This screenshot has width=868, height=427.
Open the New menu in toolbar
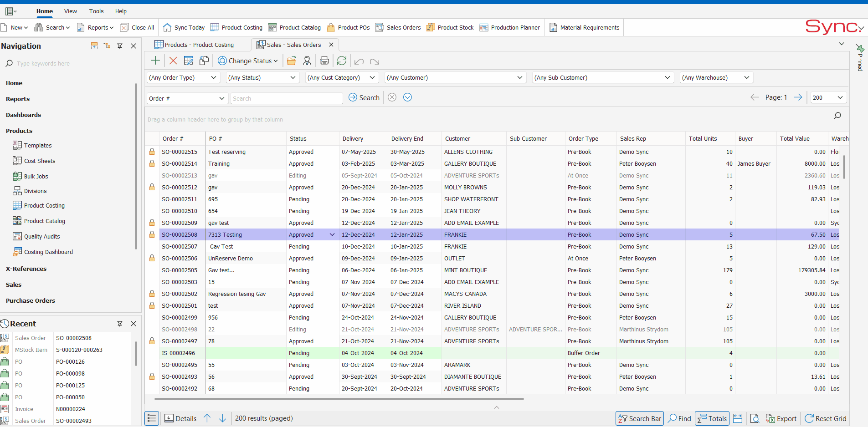[x=15, y=27]
